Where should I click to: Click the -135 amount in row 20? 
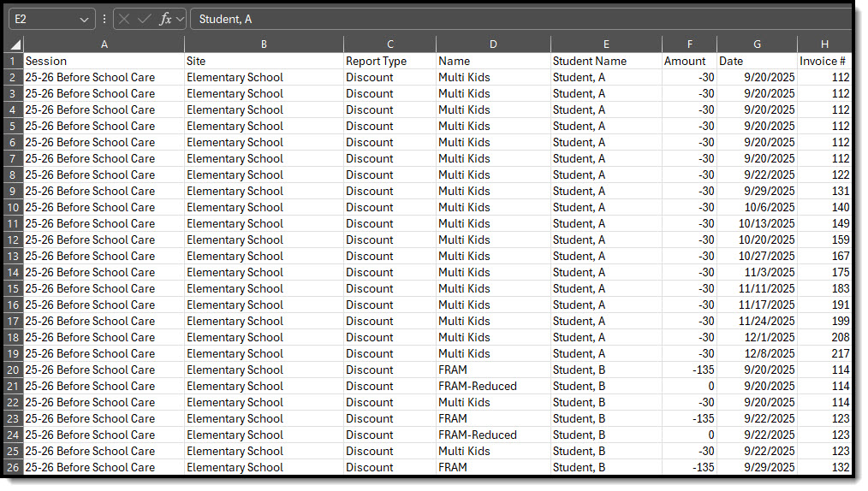[x=689, y=370]
